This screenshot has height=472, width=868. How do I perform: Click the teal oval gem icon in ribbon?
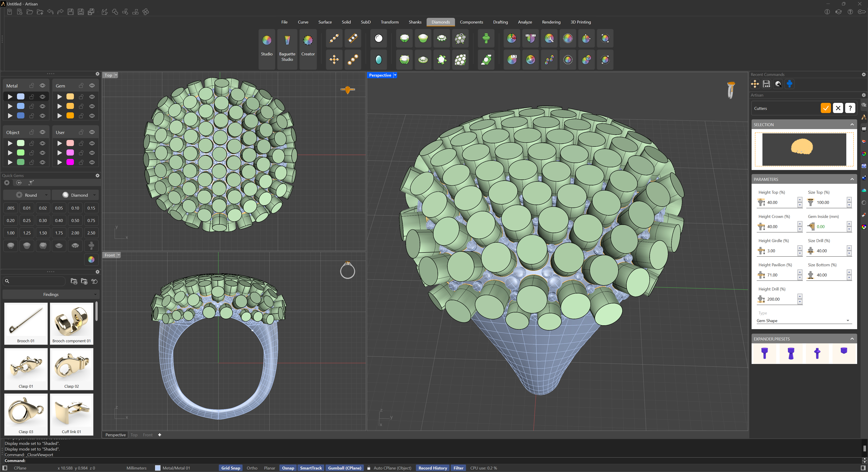click(x=379, y=60)
